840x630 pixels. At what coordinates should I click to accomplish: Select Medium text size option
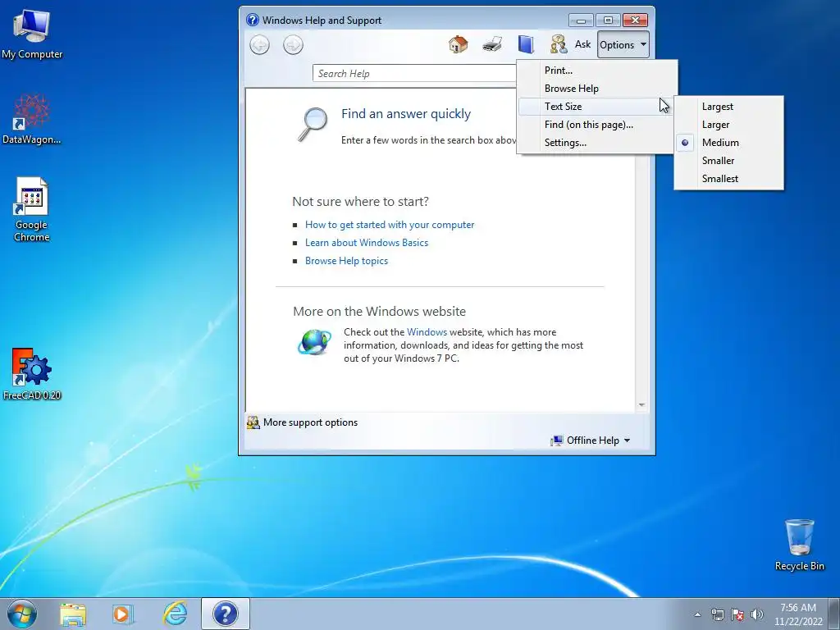pyautogui.click(x=728, y=143)
